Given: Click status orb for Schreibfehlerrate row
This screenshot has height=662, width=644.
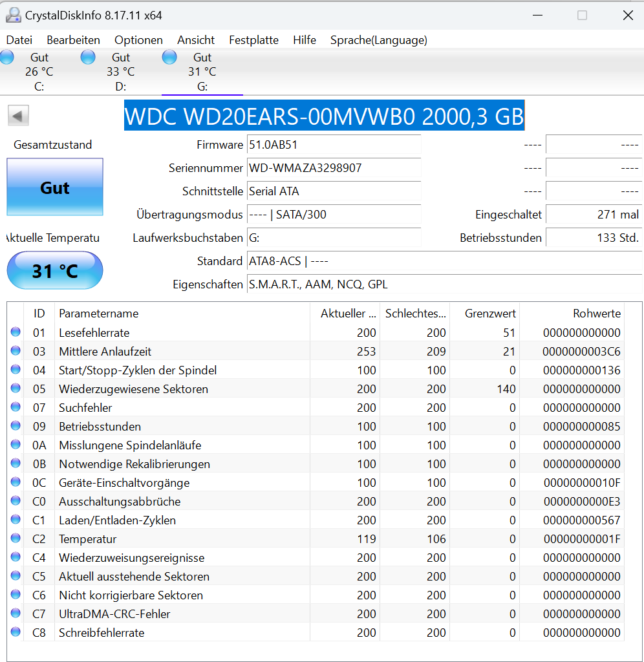Looking at the screenshot, I should click(x=16, y=632).
